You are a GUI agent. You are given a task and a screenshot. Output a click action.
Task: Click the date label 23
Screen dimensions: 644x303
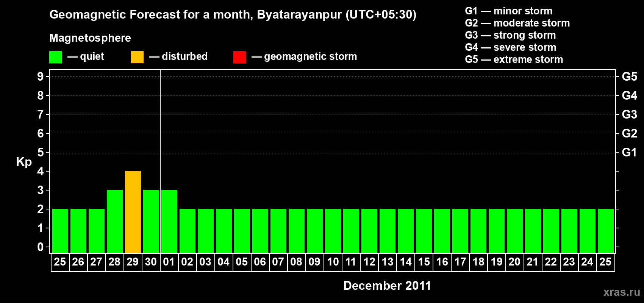point(569,262)
